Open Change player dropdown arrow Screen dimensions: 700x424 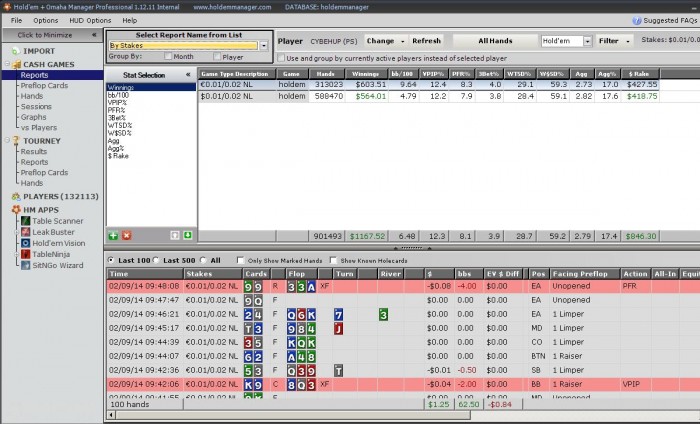coord(403,41)
